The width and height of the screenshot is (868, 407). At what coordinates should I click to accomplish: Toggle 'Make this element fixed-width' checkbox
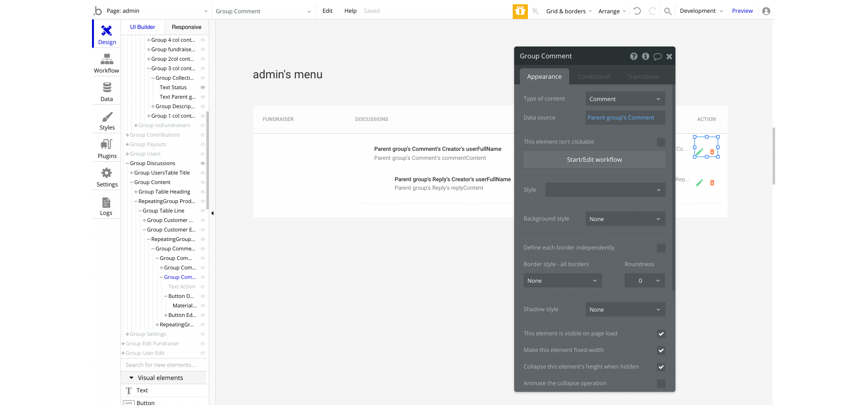pos(661,351)
